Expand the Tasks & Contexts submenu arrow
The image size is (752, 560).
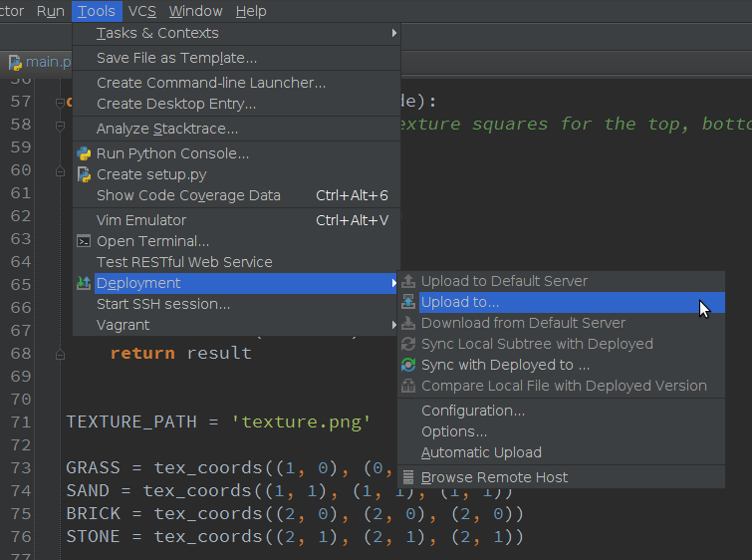[393, 33]
